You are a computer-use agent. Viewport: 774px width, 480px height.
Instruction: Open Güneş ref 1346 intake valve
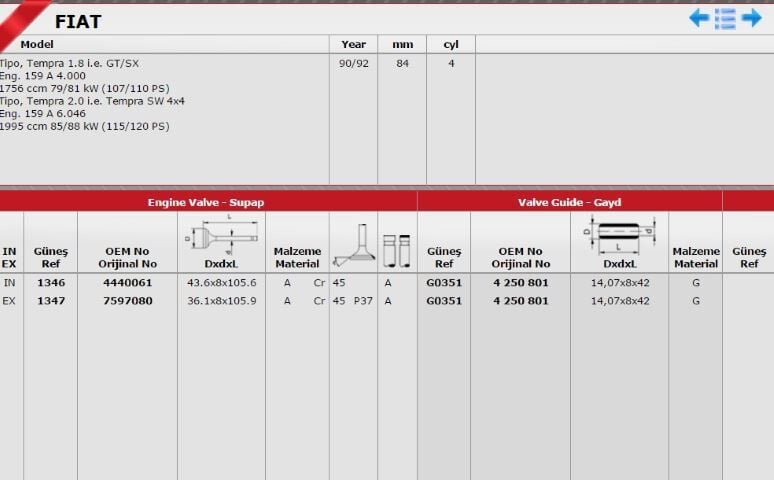51,283
